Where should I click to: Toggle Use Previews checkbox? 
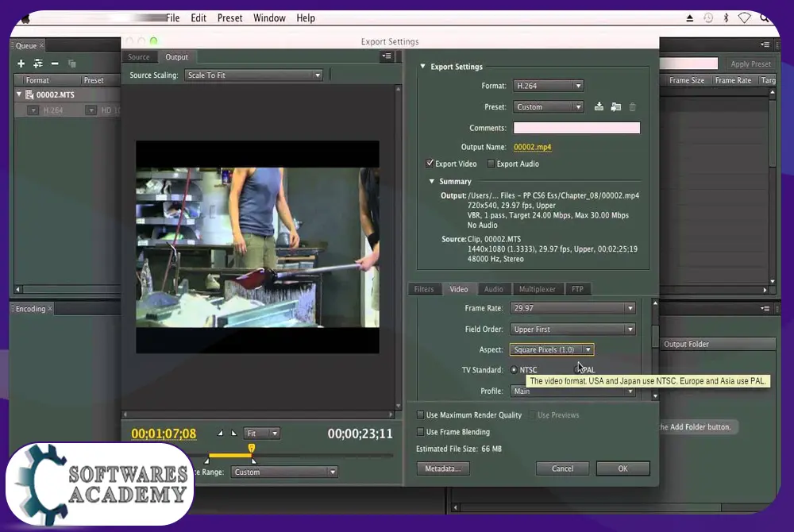click(532, 414)
